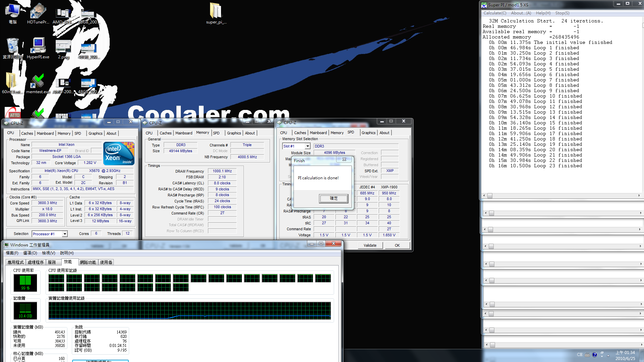Select the AMD-213 image file icon
Screen dimensions: 644x362
click(62, 15)
